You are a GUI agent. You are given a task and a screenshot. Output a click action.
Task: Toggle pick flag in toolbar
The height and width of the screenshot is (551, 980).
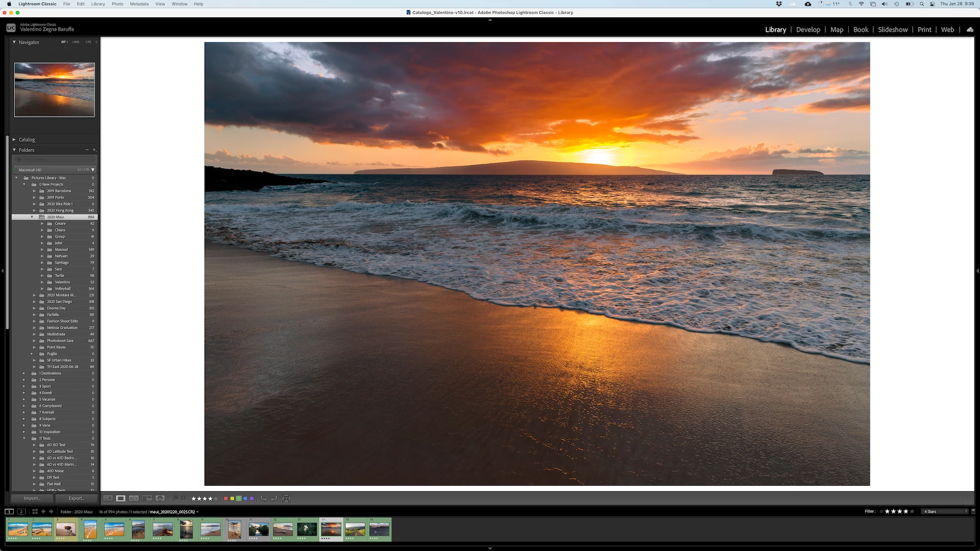tap(176, 498)
